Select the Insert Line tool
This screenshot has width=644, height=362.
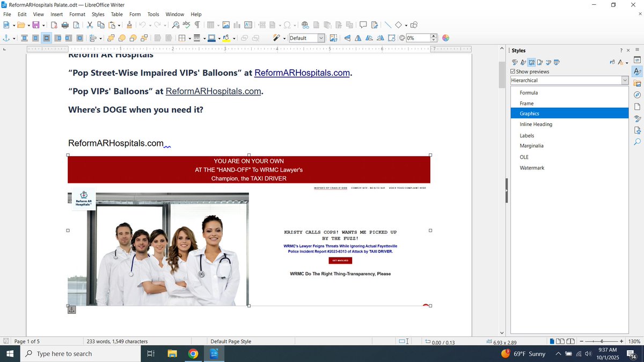388,25
